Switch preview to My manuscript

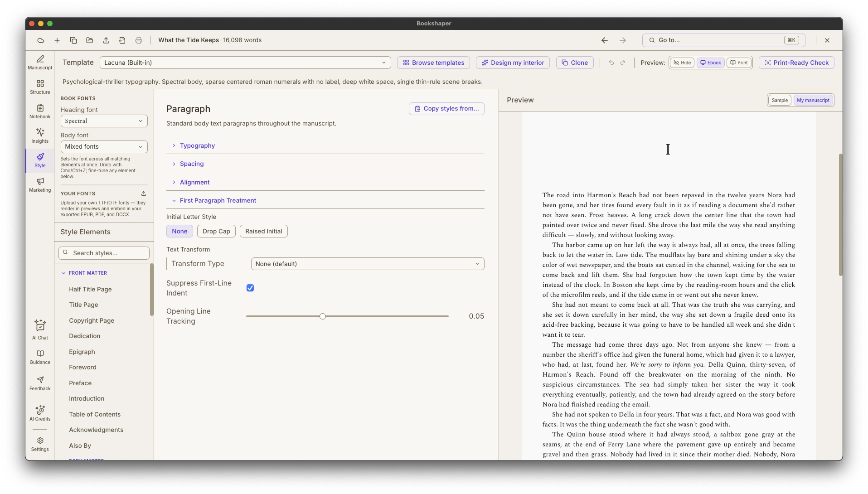point(813,100)
